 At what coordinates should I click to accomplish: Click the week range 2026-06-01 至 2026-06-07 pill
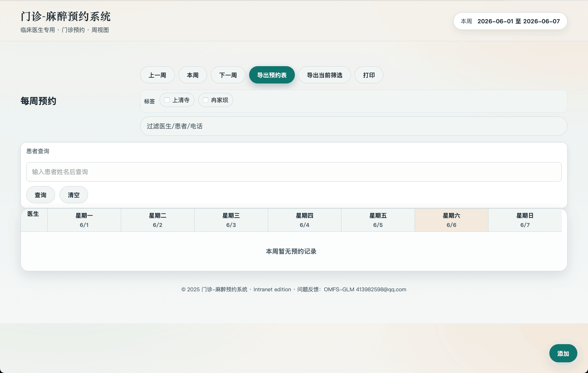pos(510,21)
